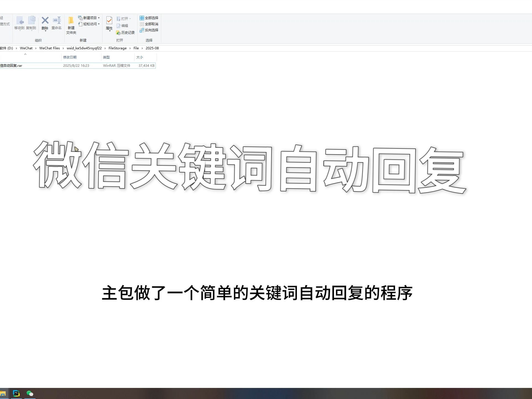Click the 软件 (D:) breadcrumb
The image size is (532, 399).
coord(6,48)
